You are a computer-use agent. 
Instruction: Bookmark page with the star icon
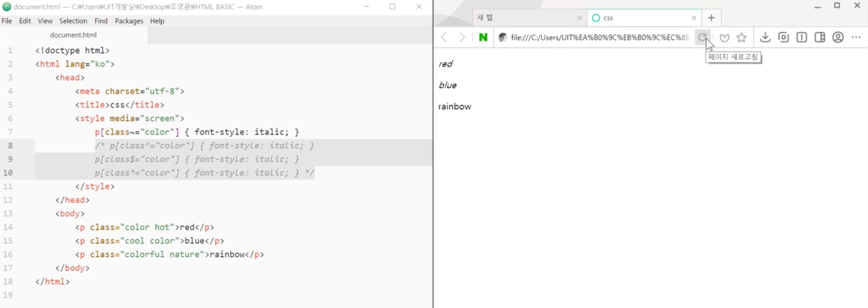(x=741, y=37)
